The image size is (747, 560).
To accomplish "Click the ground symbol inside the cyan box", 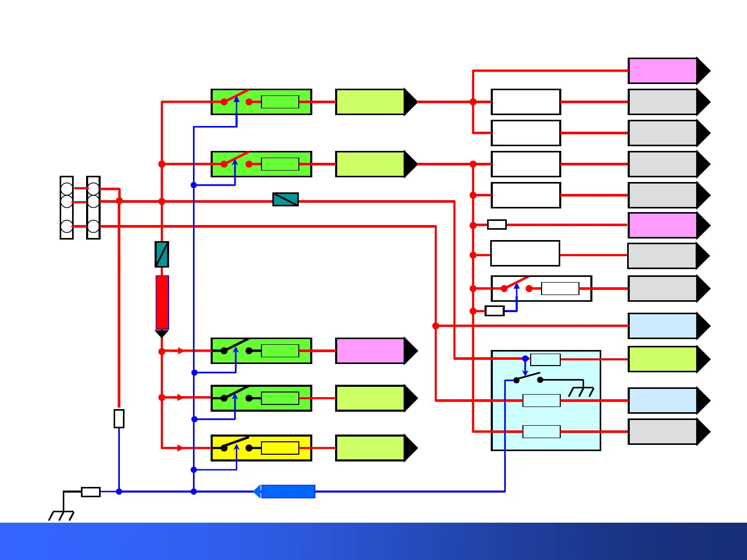I will point(581,391).
